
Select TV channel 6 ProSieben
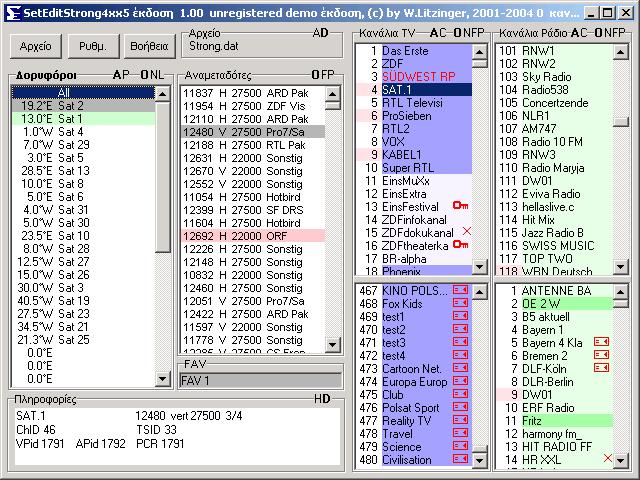(x=414, y=116)
